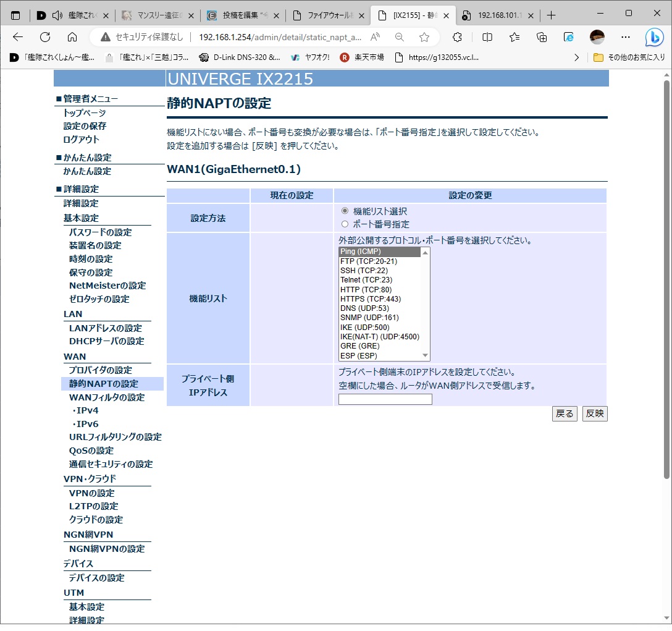Select FTP (TCP:20-21) in function list
672x631 pixels.
click(x=380, y=261)
